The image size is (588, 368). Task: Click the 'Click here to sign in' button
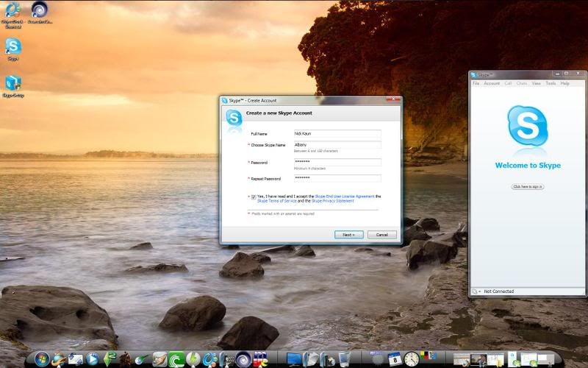[x=527, y=187]
